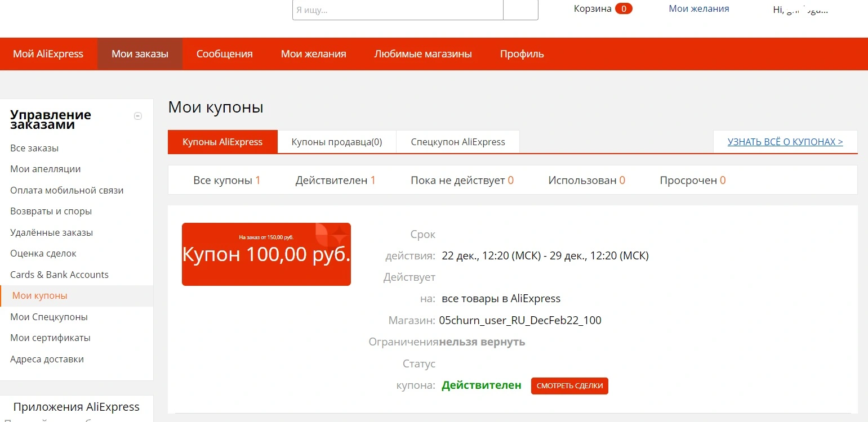
Task: Open УЗНАТЬ ВСЁ О КУПОНАХ link
Action: tap(785, 142)
